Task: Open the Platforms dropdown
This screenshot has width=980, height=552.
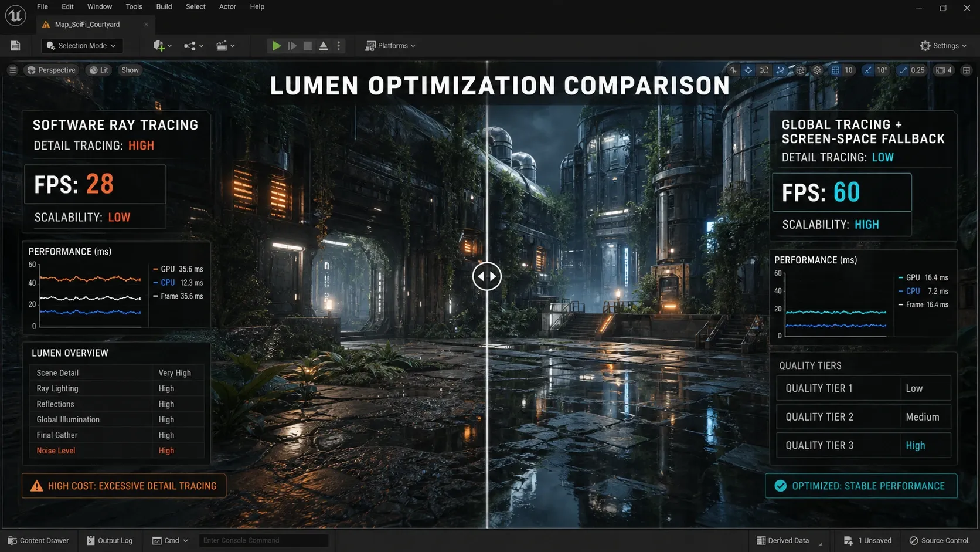Action: (390, 46)
